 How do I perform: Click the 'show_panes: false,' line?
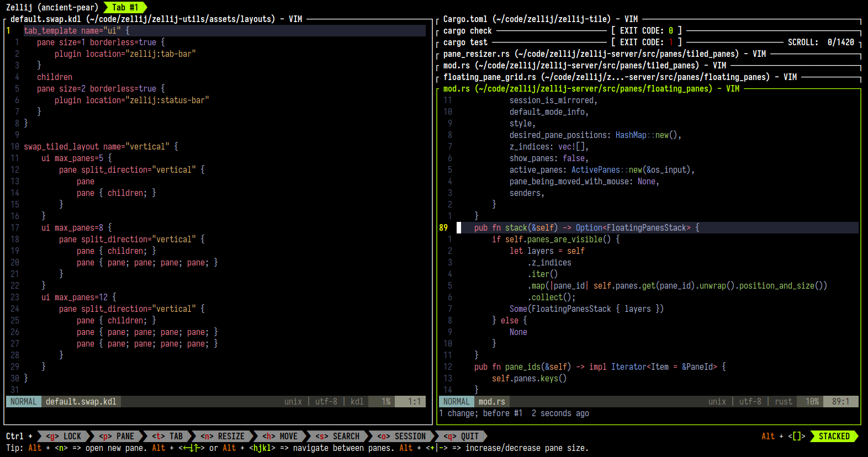[549, 158]
